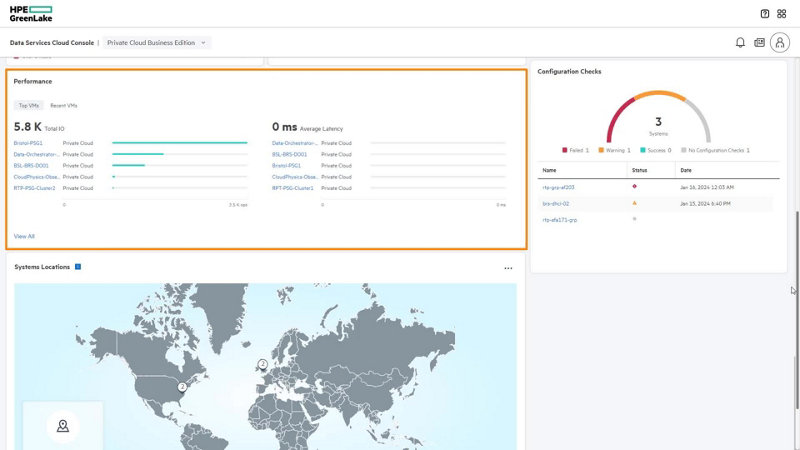The width and height of the screenshot is (800, 450).
Task: Switch to the Recent VMs tab
Action: (64, 106)
